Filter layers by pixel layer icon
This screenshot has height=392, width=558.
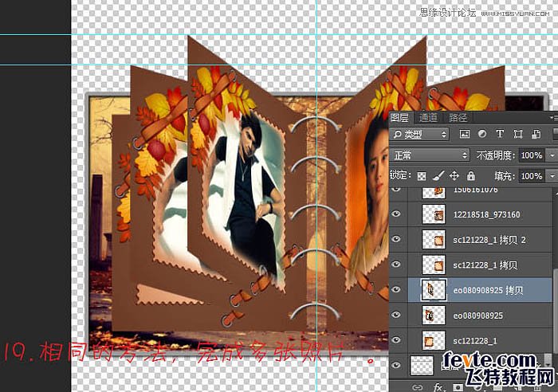(465, 134)
